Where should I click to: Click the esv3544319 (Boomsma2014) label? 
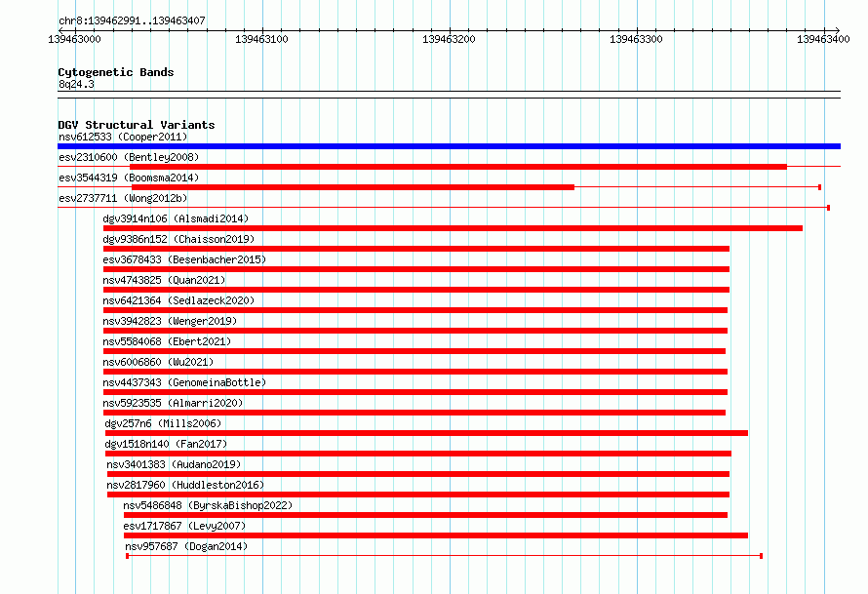(129, 178)
